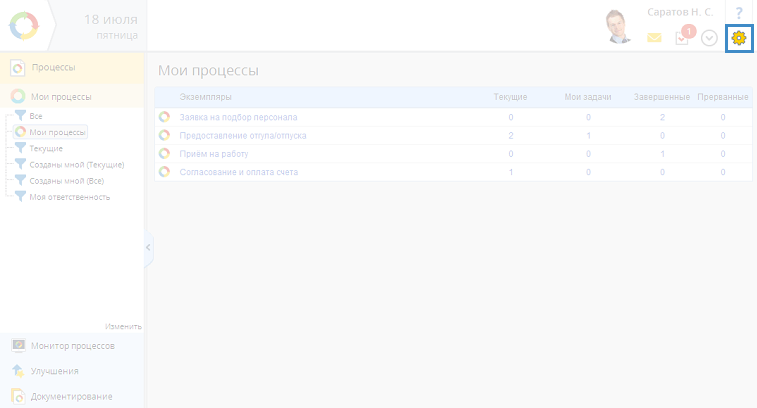
Task: Click the user avatar photo
Action: [x=620, y=27]
